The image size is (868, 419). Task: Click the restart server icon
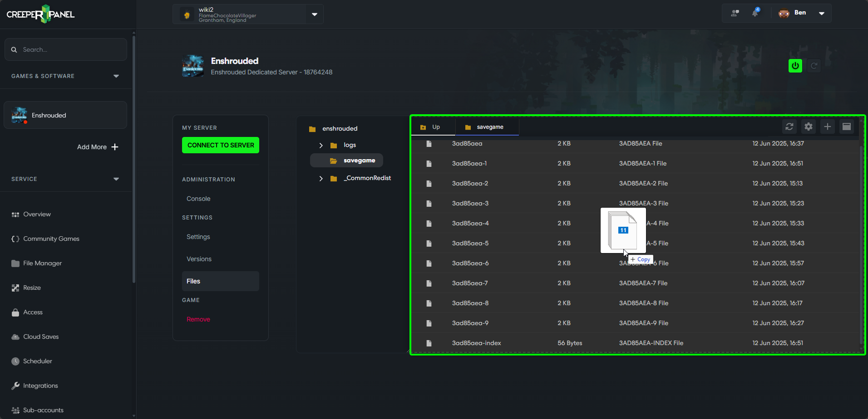814,66
